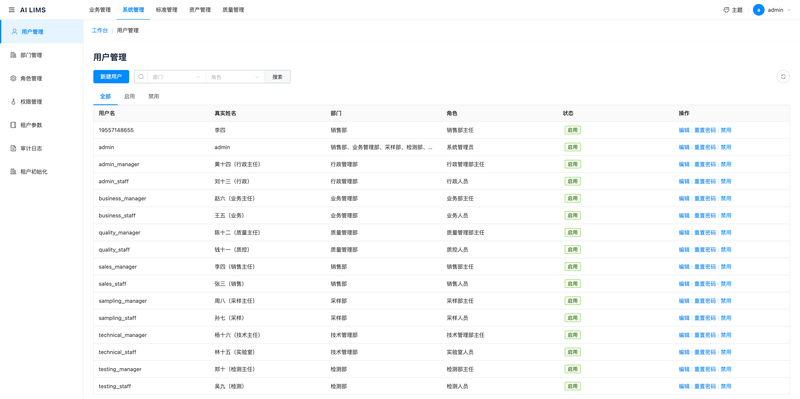Click 编辑 for admin_staff
Image resolution: width=800 pixels, height=399 pixels.
684,181
